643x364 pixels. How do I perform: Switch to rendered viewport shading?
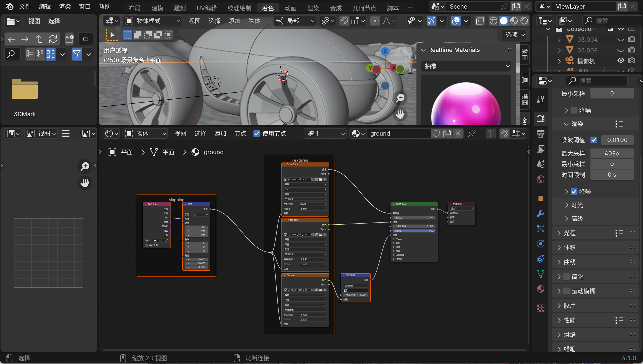click(524, 21)
